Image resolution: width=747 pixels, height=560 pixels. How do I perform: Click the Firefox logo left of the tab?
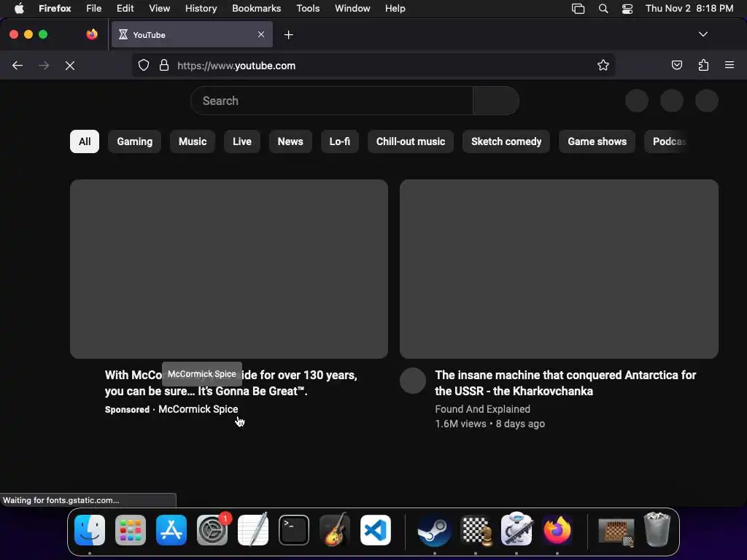tap(91, 34)
